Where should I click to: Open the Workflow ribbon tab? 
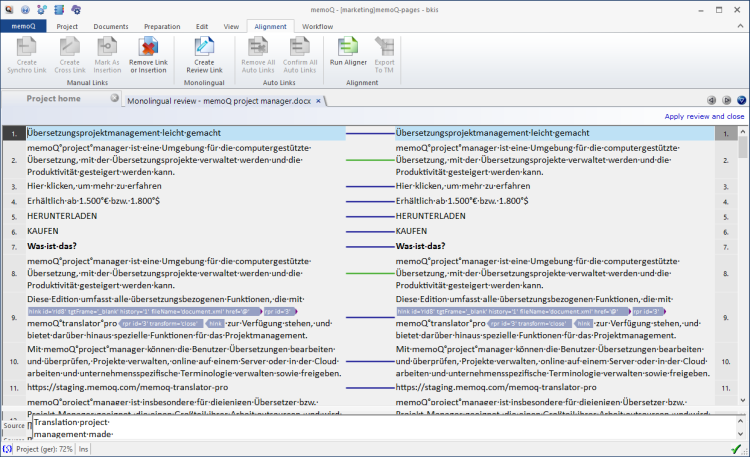317,25
